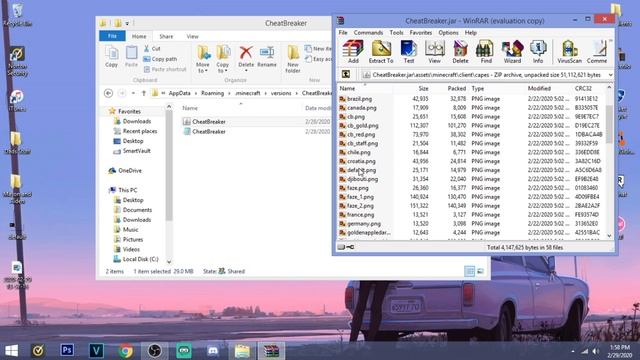Click the volume icon in system tray
This screenshot has width=640, height=360.
(596, 351)
